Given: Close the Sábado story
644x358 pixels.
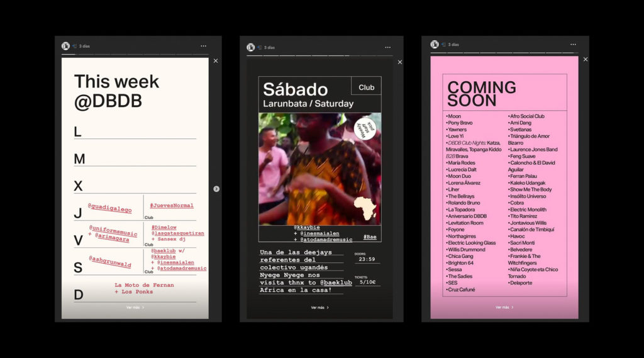Looking at the screenshot, I should click(x=399, y=62).
